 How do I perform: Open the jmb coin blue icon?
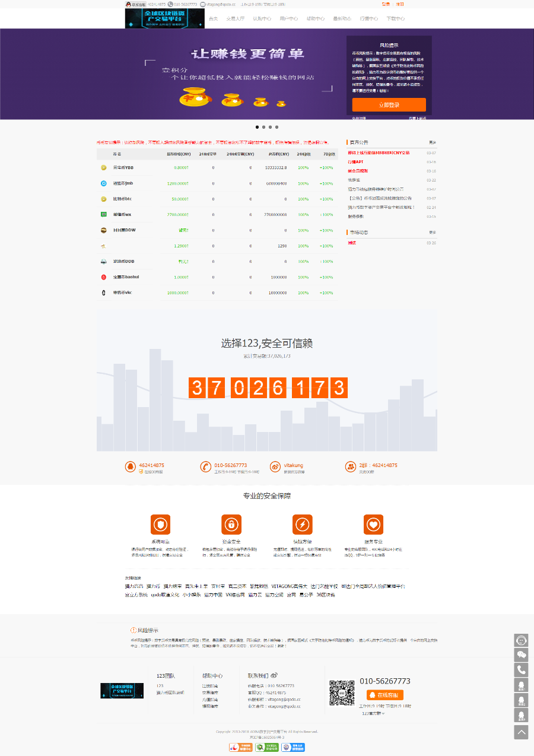104,183
